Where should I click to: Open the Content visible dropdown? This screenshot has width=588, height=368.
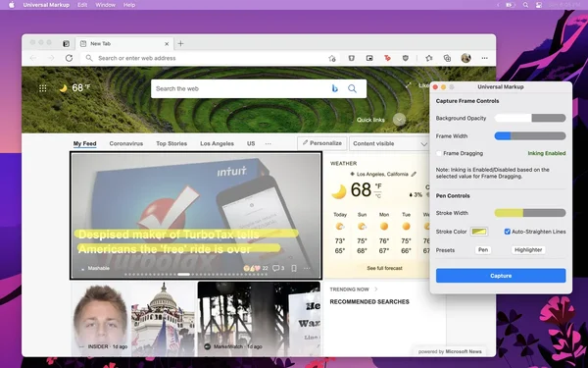point(389,143)
